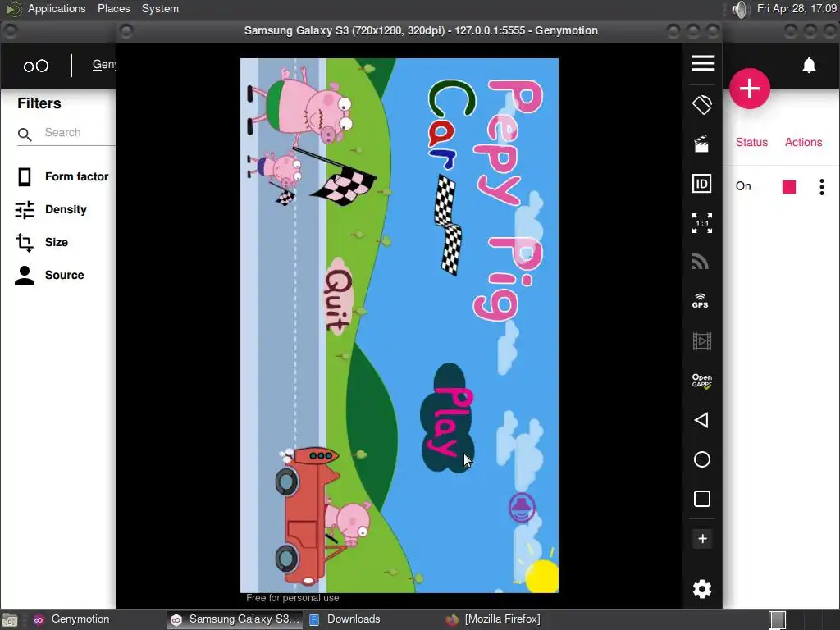Click the show desktop icon in the taskbar
Viewport: 840px width, 630px height.
10,620
